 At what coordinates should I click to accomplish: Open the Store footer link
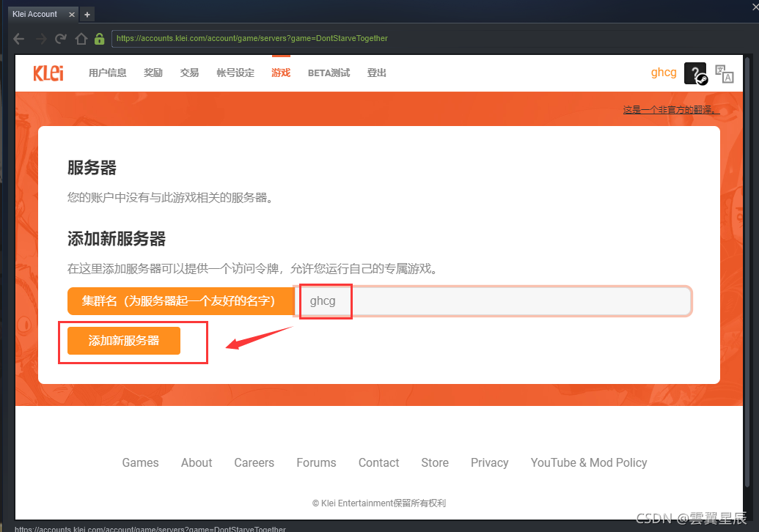435,463
